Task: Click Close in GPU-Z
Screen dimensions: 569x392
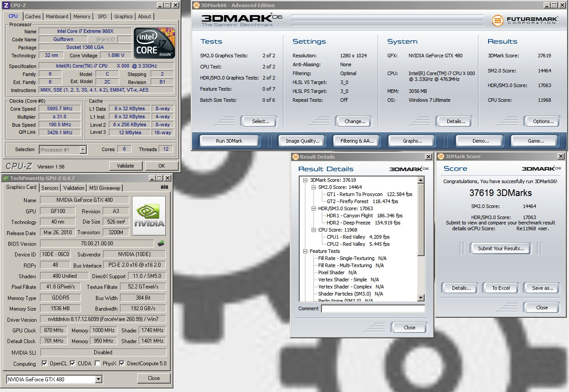Action: point(154,378)
